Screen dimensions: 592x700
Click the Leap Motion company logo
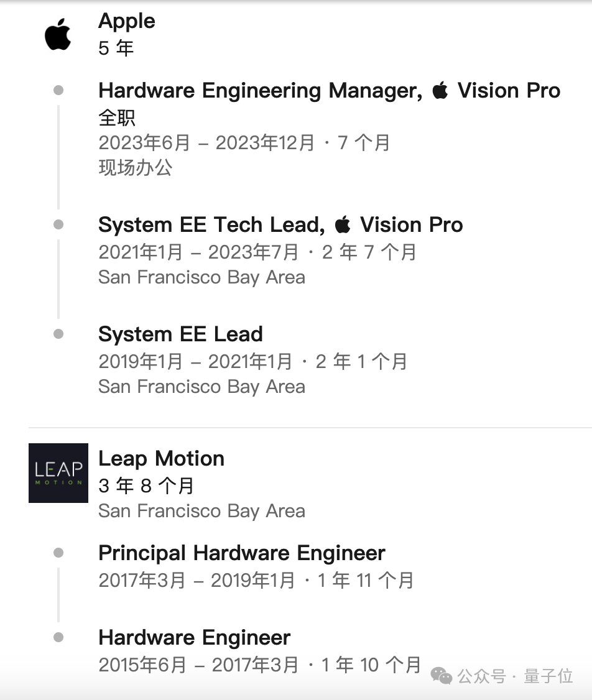58,473
